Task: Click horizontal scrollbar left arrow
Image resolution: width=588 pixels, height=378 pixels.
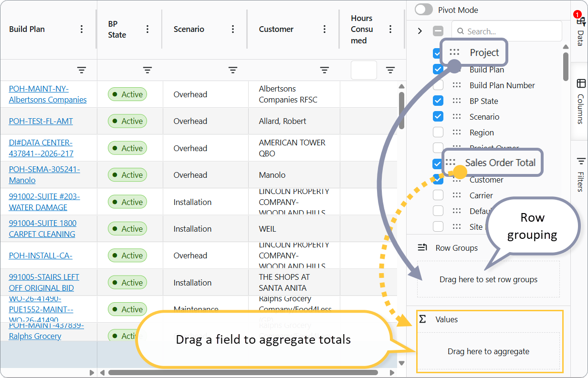Action: [102, 372]
